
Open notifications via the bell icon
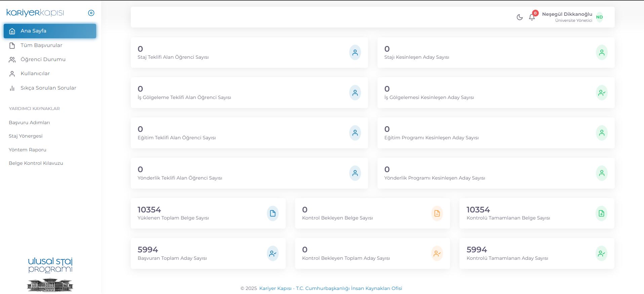pyautogui.click(x=532, y=17)
